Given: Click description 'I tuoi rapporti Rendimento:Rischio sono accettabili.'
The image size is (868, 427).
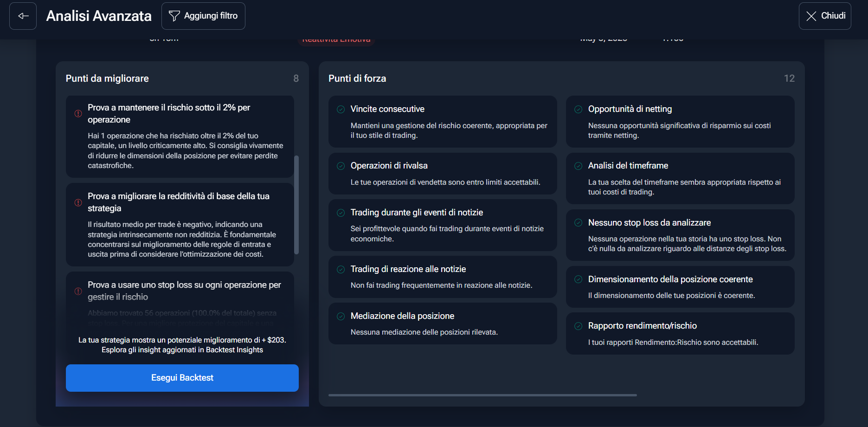Looking at the screenshot, I should 673,343.
